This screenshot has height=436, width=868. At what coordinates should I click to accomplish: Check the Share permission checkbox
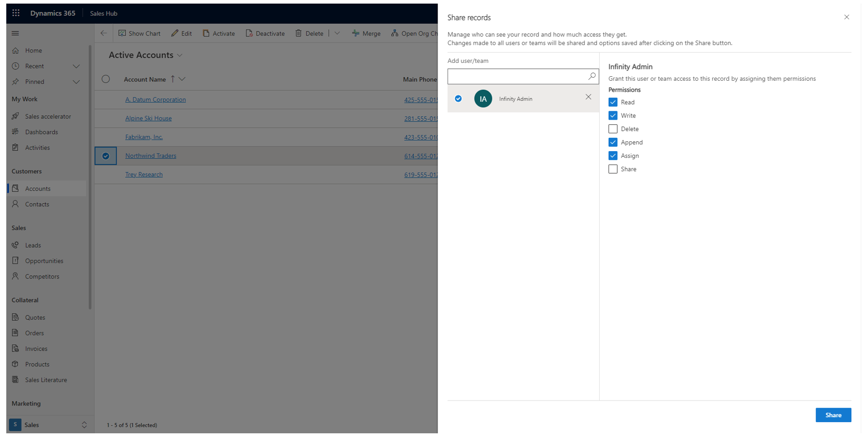click(613, 169)
